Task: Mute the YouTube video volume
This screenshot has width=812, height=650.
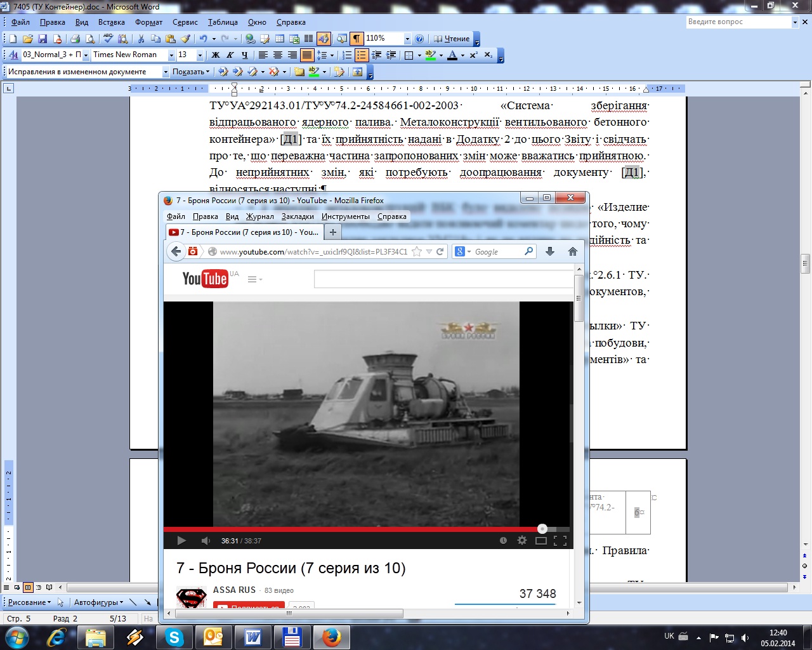Action: [x=206, y=541]
